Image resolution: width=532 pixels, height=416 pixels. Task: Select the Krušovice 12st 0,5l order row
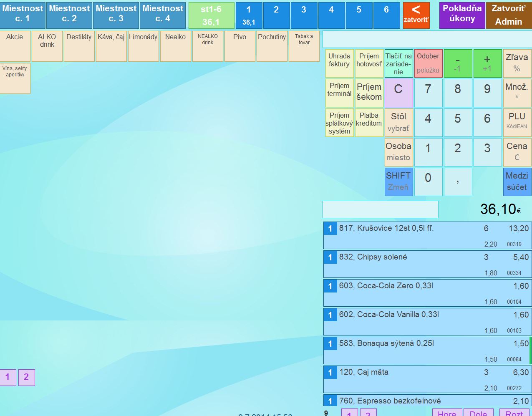coord(427,235)
